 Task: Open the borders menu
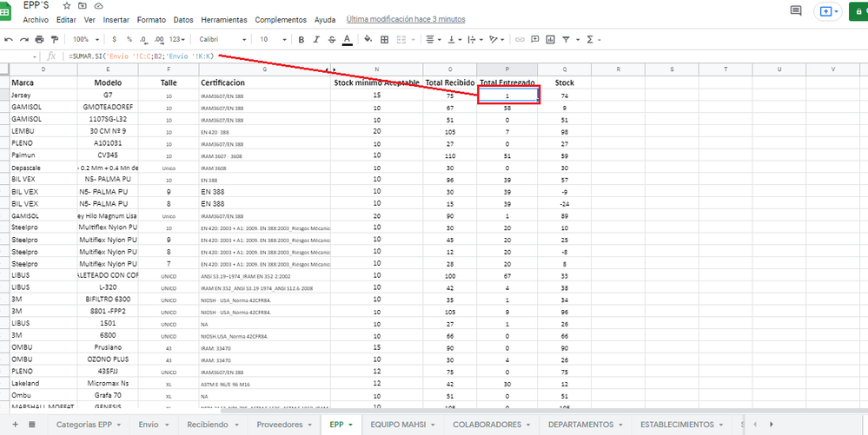[385, 39]
